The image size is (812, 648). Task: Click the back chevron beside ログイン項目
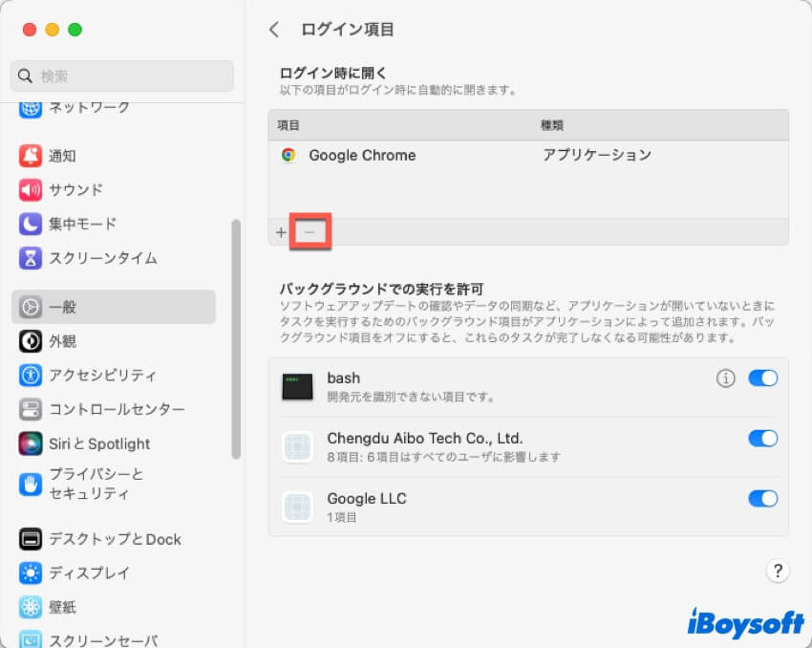coord(274,30)
